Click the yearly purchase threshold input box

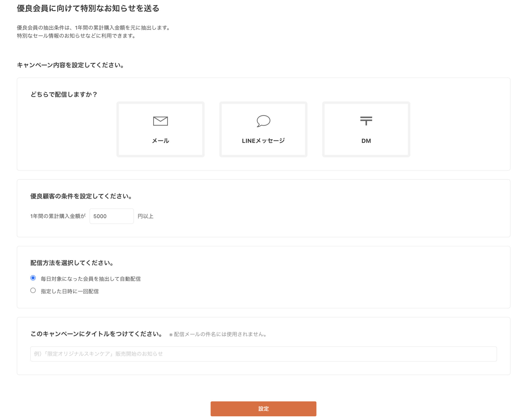(x=111, y=216)
